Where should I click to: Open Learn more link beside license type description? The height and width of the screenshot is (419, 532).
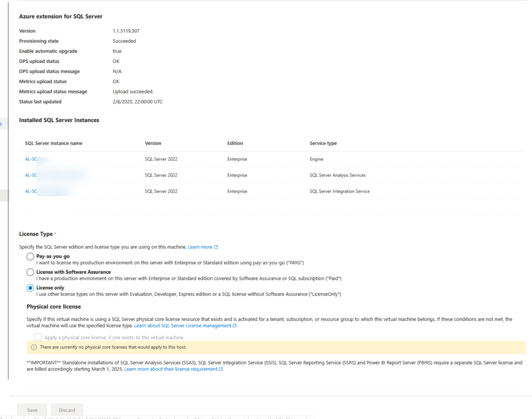[200, 247]
